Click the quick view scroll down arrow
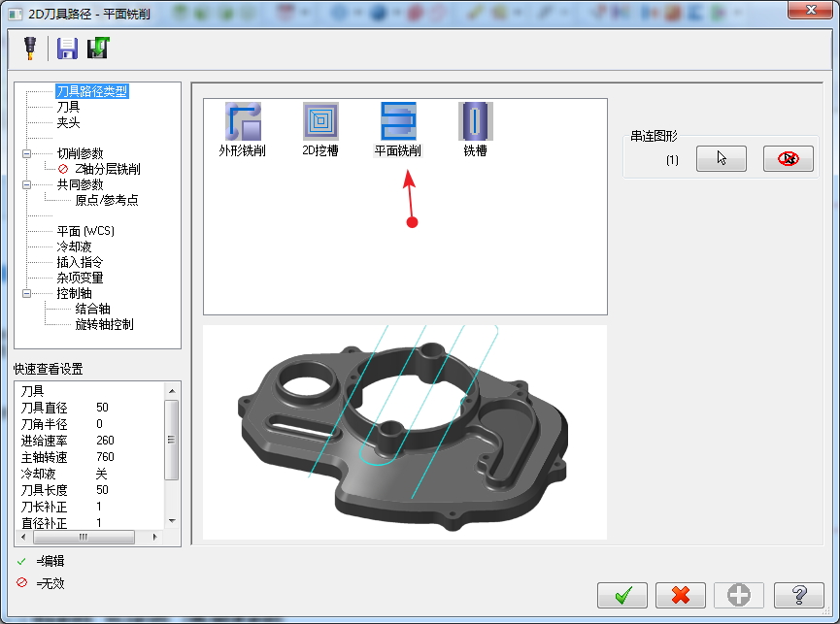Image resolution: width=840 pixels, height=624 pixels. tap(172, 521)
